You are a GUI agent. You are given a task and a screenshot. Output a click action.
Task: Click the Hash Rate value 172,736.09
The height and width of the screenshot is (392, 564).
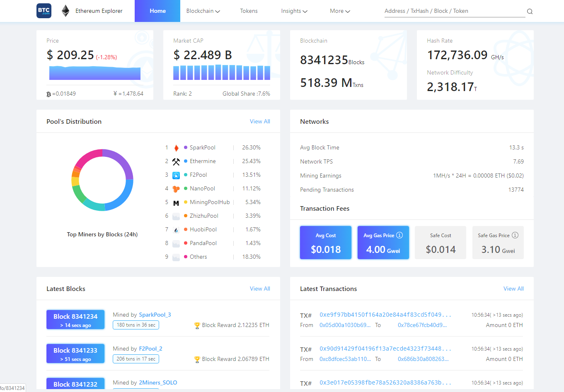457,55
